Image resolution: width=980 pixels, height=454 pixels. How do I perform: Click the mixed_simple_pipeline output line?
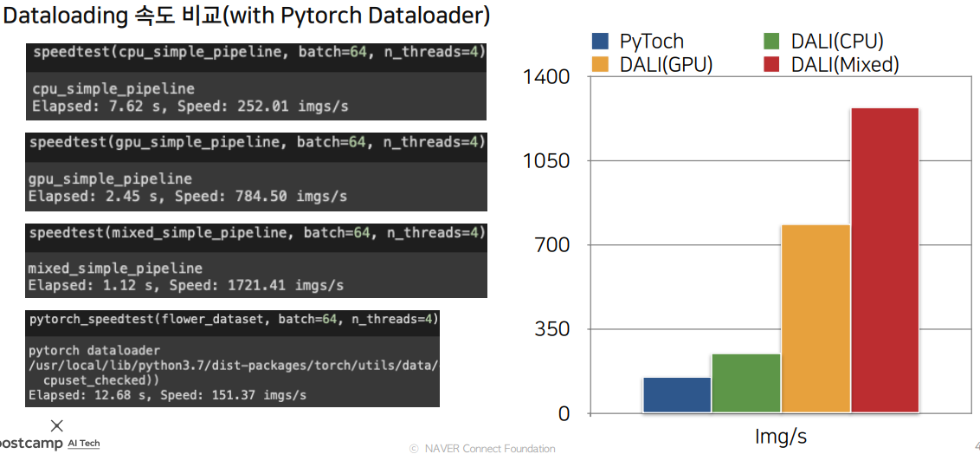pyautogui.click(x=116, y=269)
